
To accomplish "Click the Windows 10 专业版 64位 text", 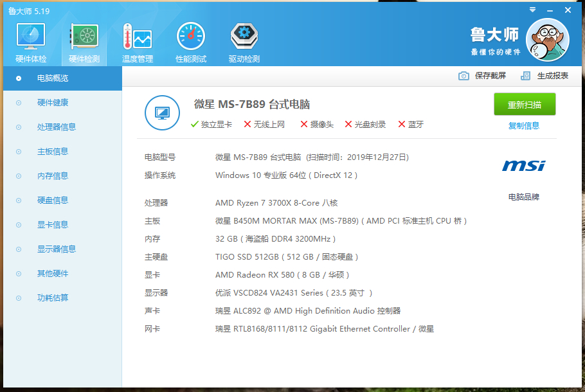I will [x=286, y=175].
